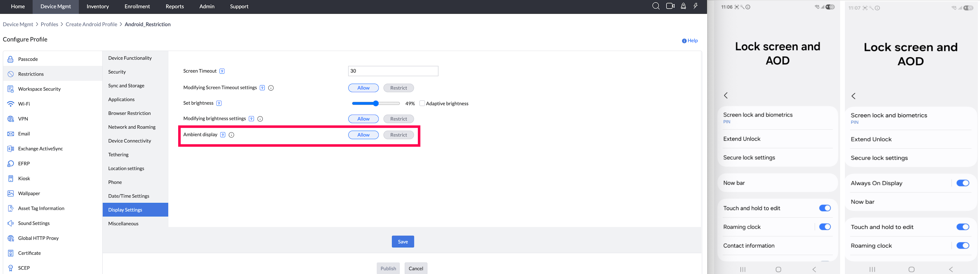This screenshot has height=274, width=980.
Task: Tap the home button on the 11:06 phone
Action: [778, 270]
